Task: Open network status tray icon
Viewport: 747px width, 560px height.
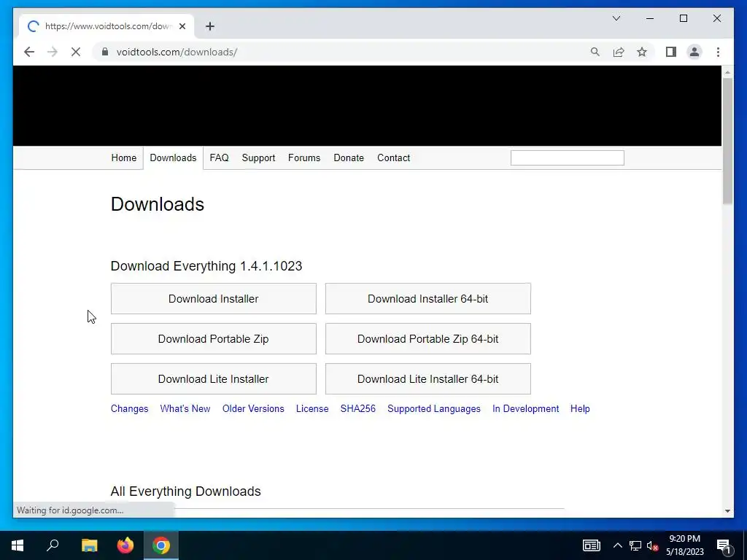Action: pyautogui.click(x=635, y=545)
